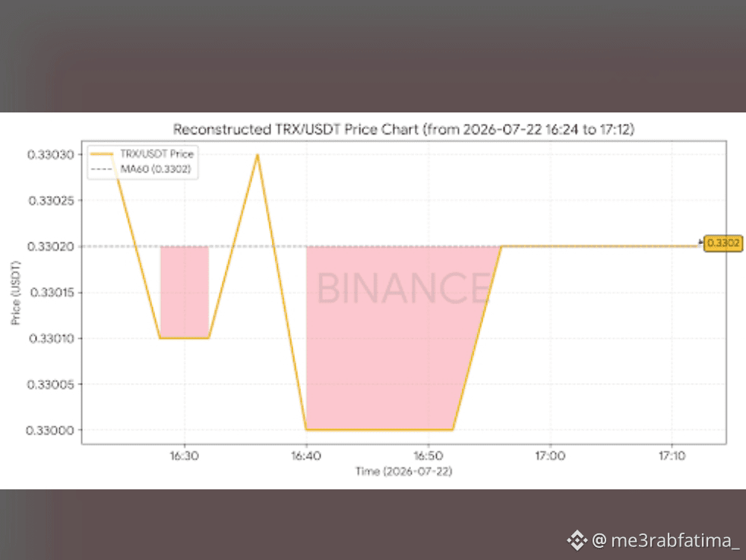The image size is (746, 560).
Task: Click the Time (2026-07-22) axis title
Action: click(x=403, y=472)
